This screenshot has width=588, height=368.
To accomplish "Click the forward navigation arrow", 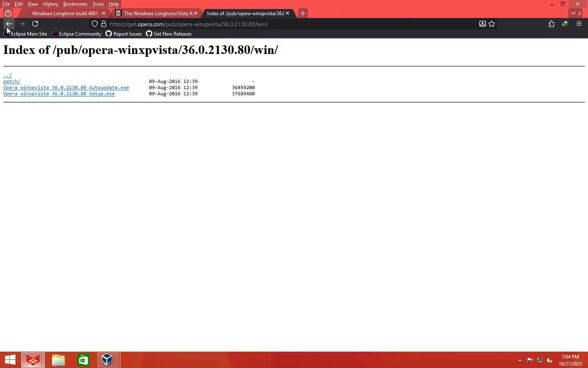I will (22, 24).
